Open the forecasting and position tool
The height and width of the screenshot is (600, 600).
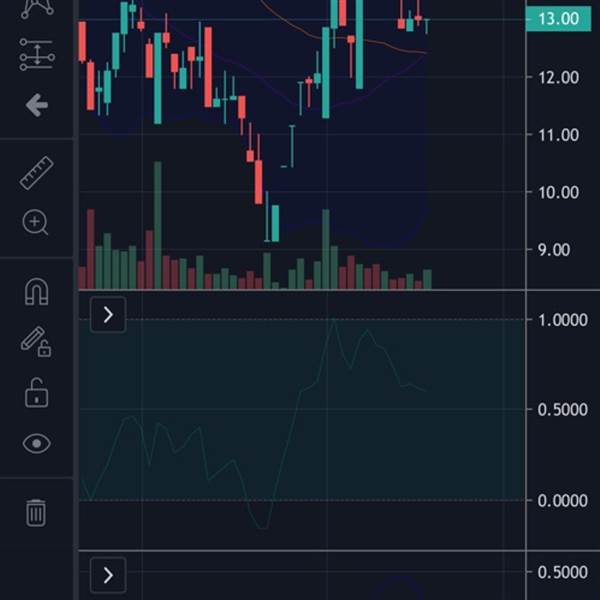(x=37, y=54)
